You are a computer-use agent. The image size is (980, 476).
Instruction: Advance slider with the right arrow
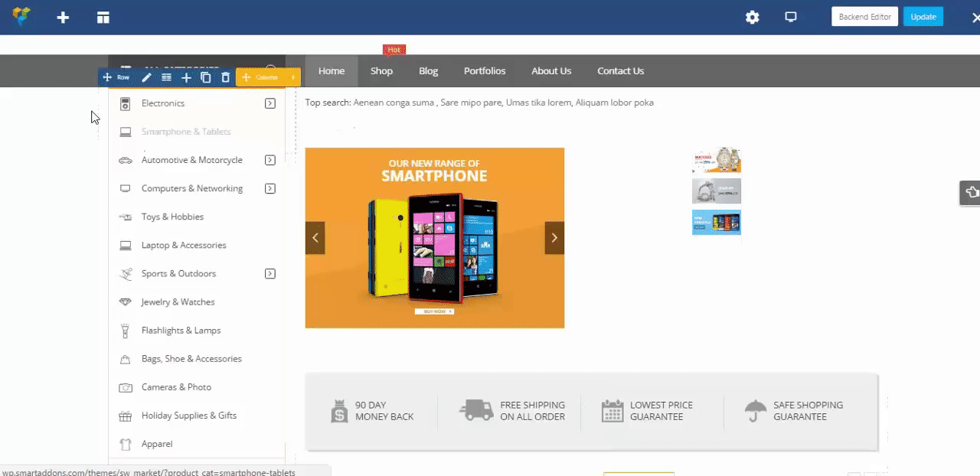pyautogui.click(x=554, y=238)
